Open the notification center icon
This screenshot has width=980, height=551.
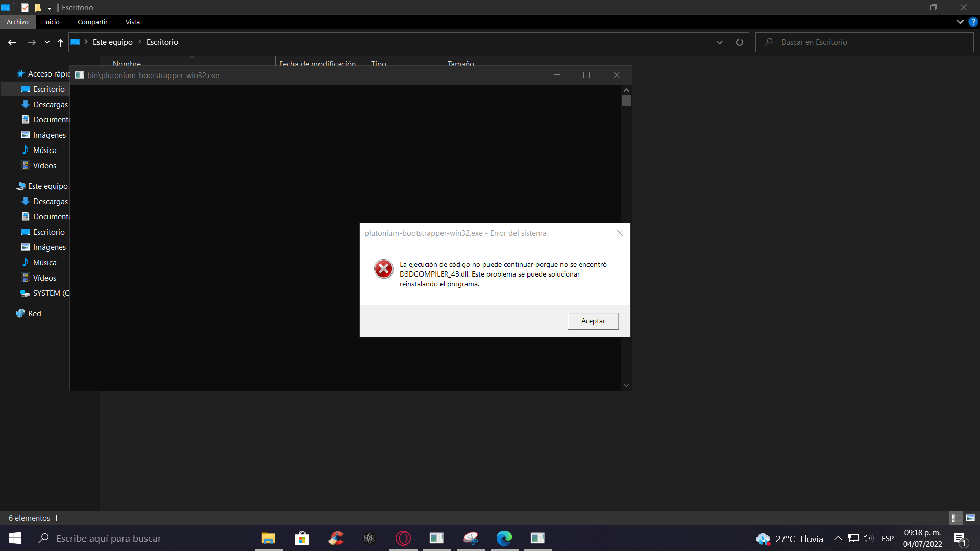(x=960, y=539)
